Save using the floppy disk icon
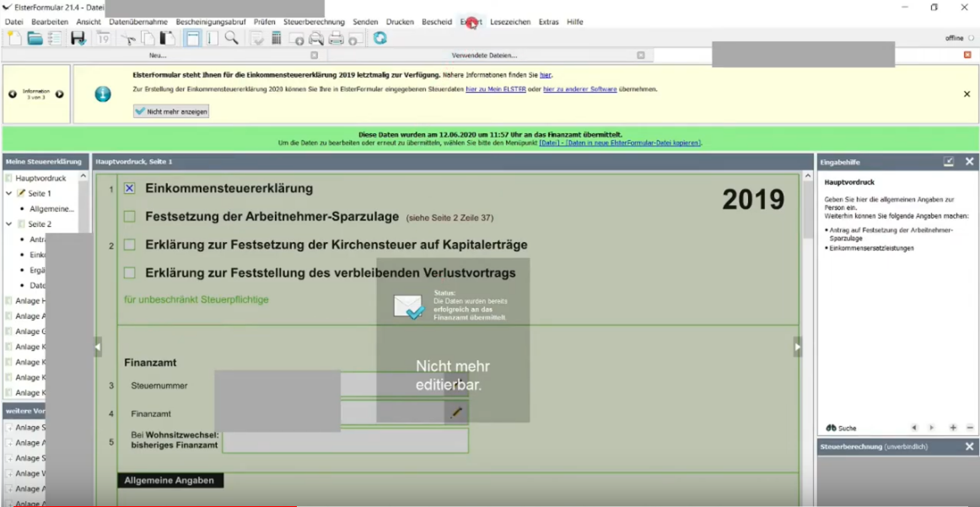Viewport: 980px width, 507px height. click(78, 38)
